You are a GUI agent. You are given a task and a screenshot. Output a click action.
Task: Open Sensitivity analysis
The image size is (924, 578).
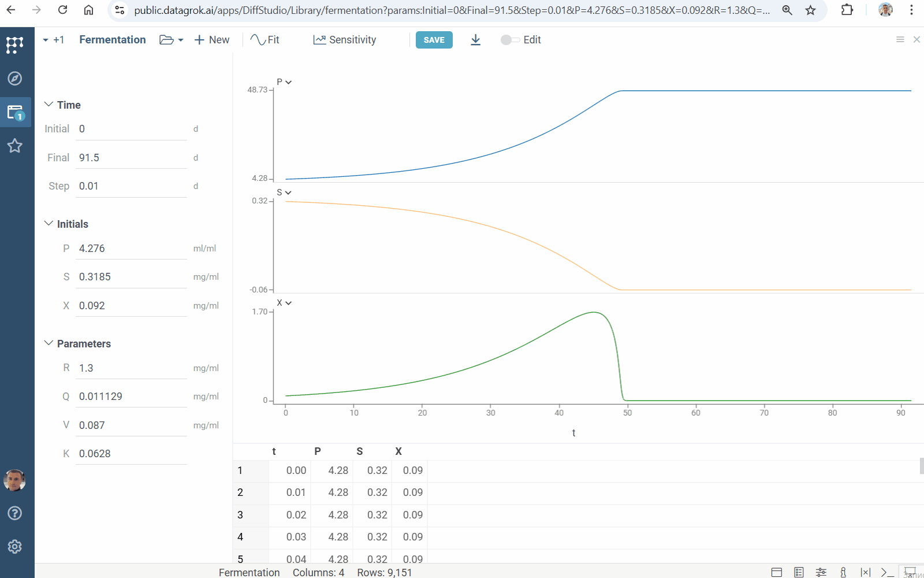point(345,40)
